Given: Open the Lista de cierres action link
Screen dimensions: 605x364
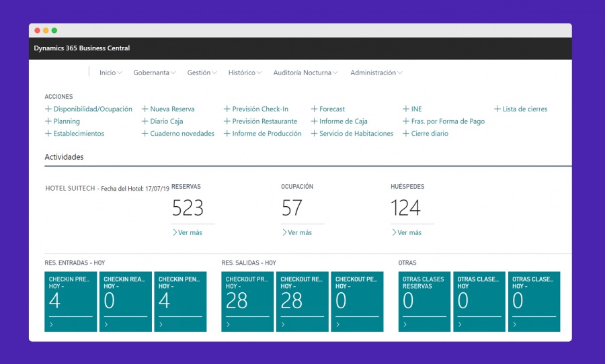Looking at the screenshot, I should click(x=525, y=109).
